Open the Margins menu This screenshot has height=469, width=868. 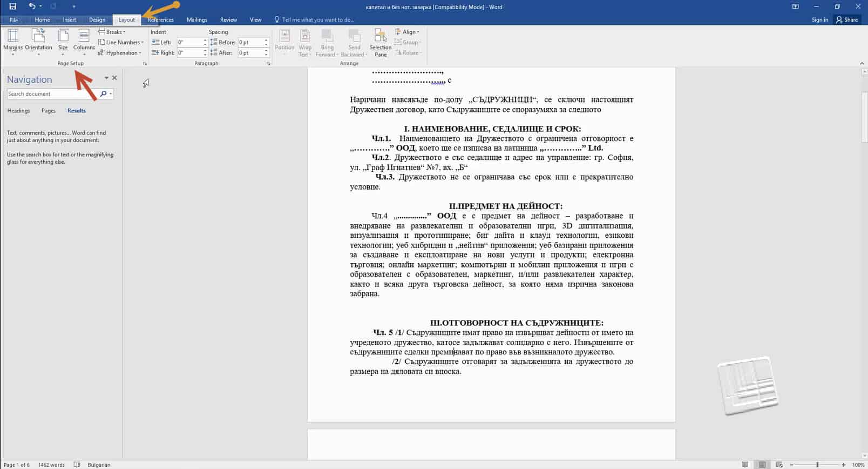[x=13, y=42]
